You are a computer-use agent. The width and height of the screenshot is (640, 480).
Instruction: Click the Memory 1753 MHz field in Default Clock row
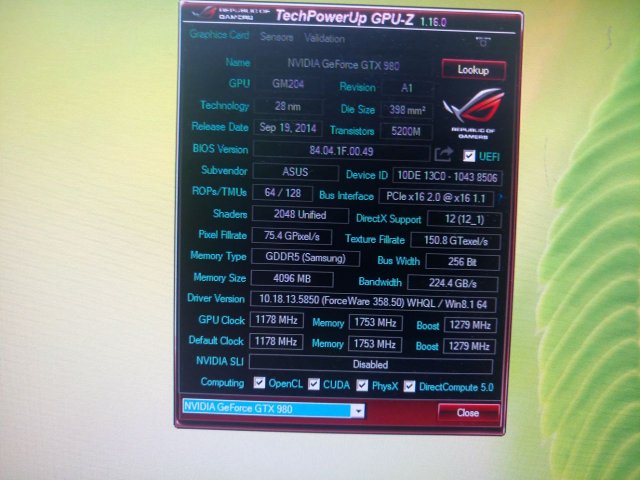(x=374, y=344)
